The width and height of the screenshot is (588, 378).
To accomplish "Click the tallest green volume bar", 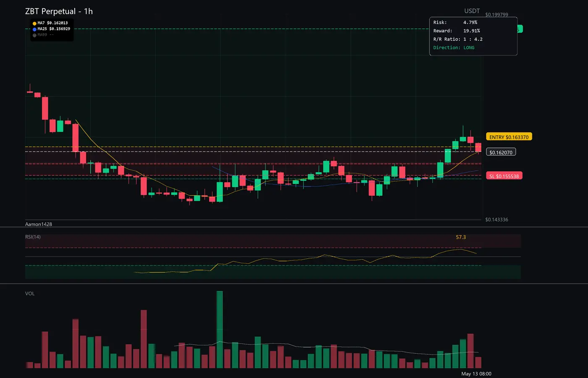I will click(220, 330).
